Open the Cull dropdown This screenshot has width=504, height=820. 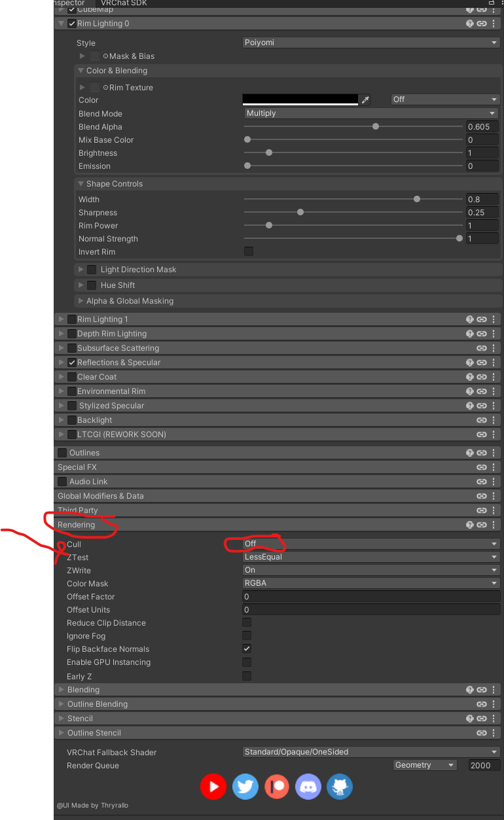(370, 544)
